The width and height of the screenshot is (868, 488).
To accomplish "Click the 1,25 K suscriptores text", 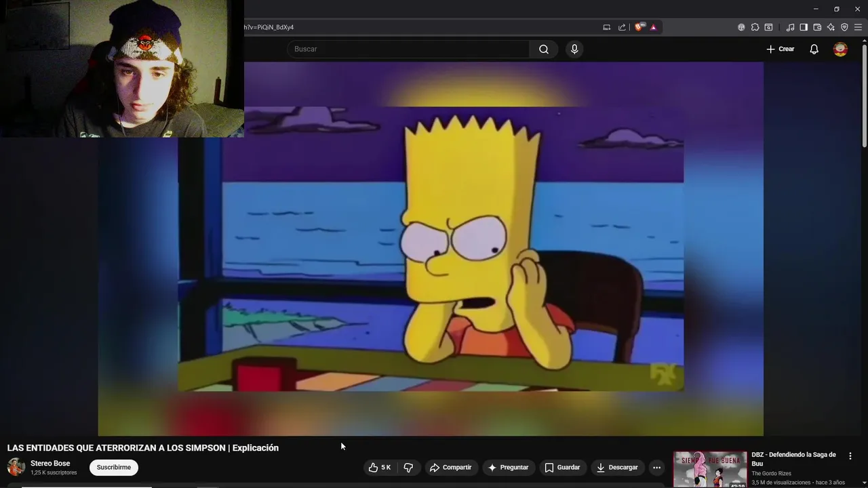I will point(54,473).
